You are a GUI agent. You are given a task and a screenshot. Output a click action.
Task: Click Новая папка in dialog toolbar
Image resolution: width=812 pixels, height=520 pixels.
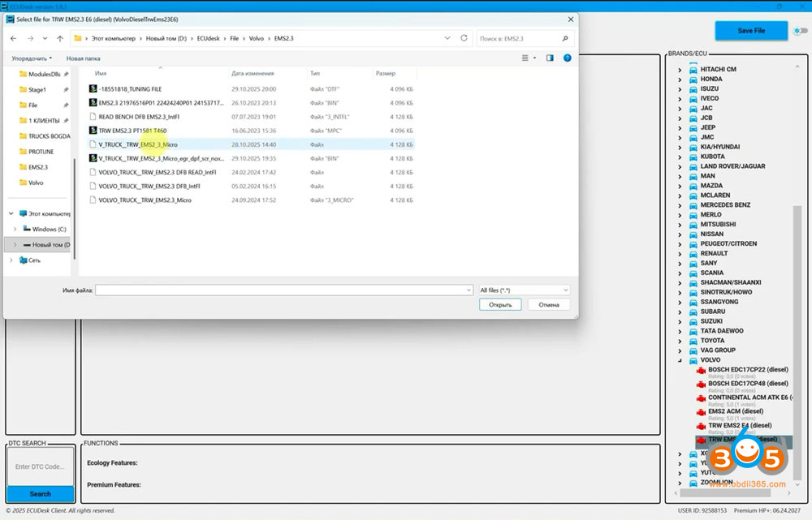(83, 58)
